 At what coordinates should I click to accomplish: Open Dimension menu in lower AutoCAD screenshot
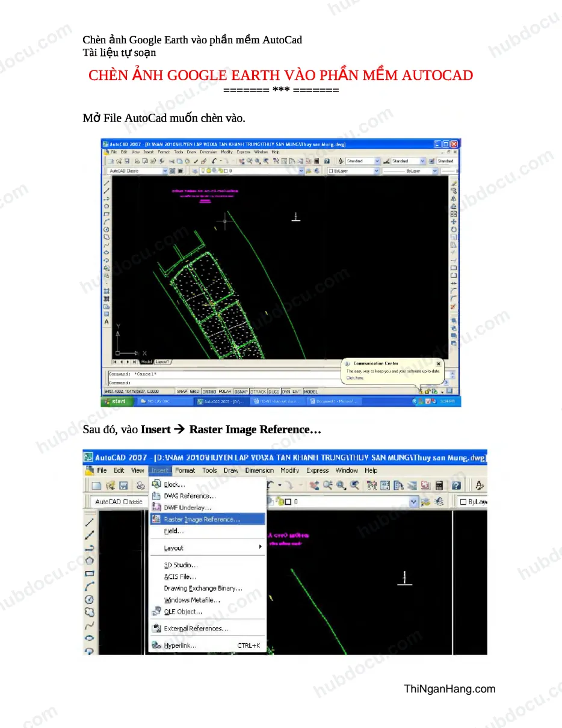coord(259,470)
